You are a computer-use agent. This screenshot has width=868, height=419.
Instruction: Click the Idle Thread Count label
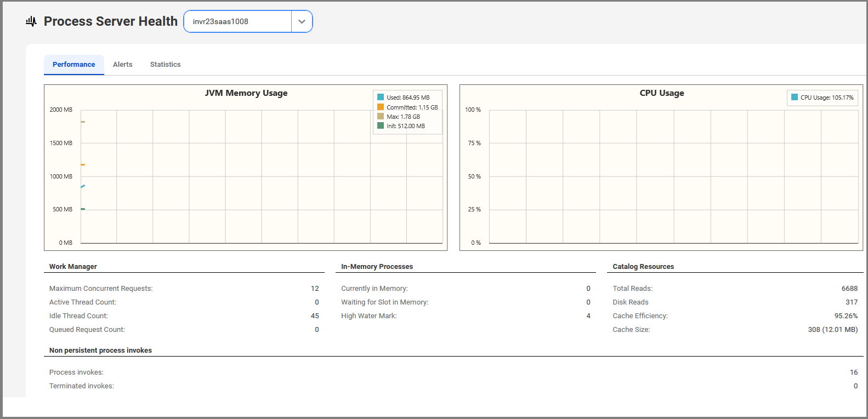[x=78, y=316]
